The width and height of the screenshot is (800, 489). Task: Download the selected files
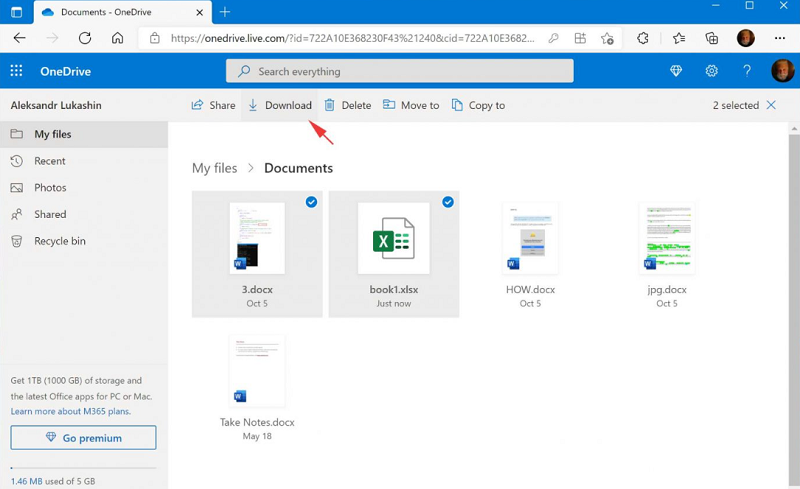pyautogui.click(x=280, y=105)
